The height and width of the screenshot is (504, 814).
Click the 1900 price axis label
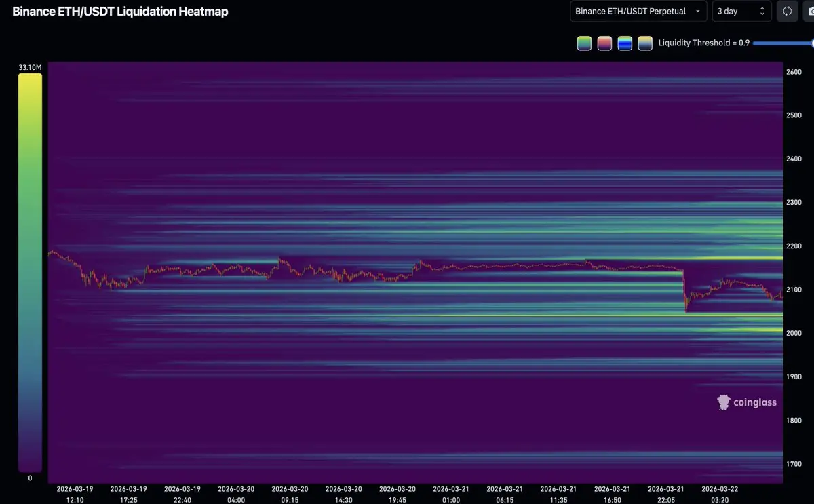[x=794, y=376]
